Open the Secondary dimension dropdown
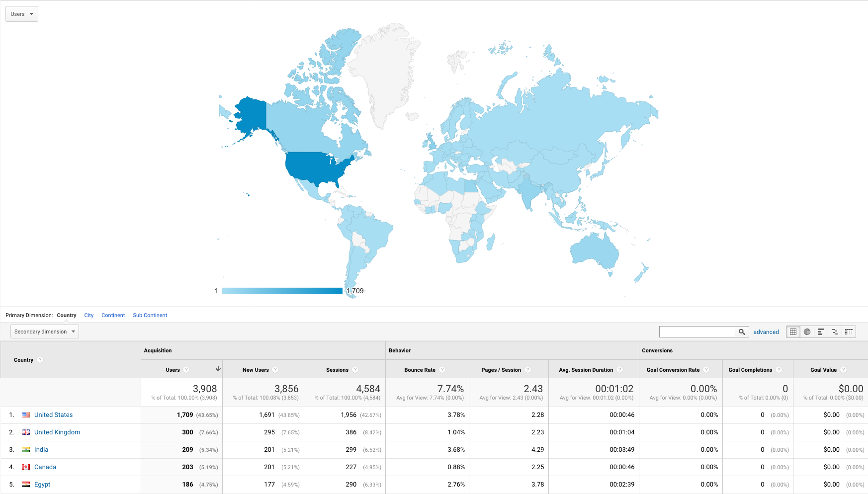This screenshot has height=494, width=868. [x=44, y=331]
